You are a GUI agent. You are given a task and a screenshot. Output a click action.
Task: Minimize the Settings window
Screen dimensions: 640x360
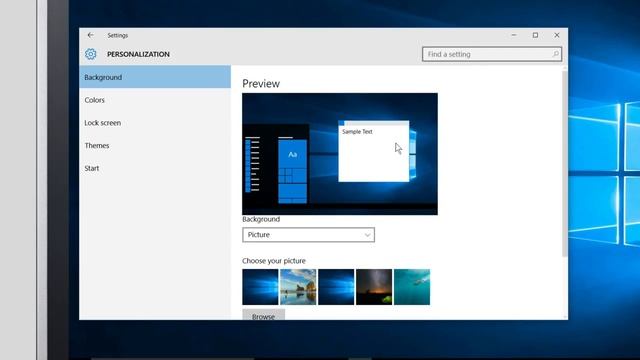514,35
